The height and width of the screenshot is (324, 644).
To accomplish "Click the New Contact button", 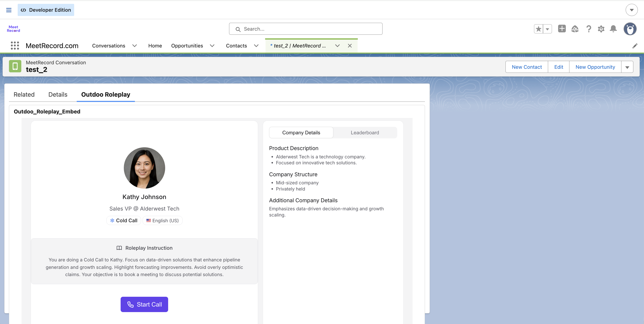I will click(x=527, y=67).
